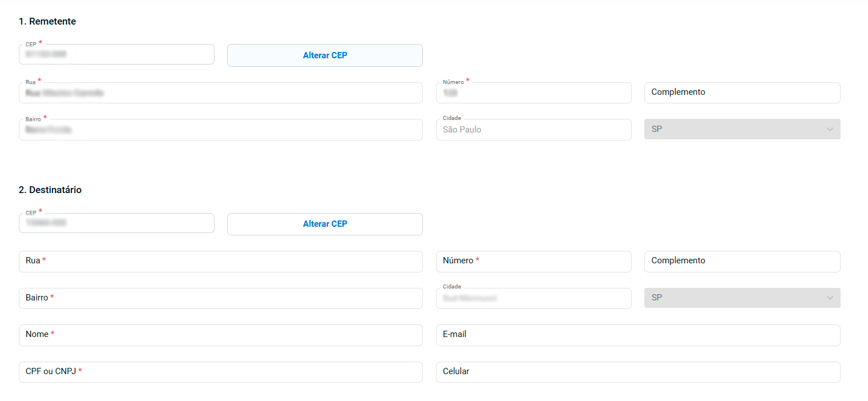Viewport: 868px width, 401px height.
Task: Focus the Remetente CEP field
Action: click(x=116, y=55)
